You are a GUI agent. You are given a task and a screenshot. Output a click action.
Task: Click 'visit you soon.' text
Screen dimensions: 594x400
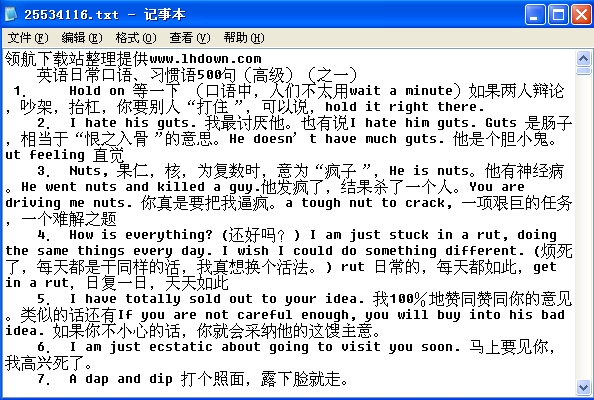(x=401, y=347)
